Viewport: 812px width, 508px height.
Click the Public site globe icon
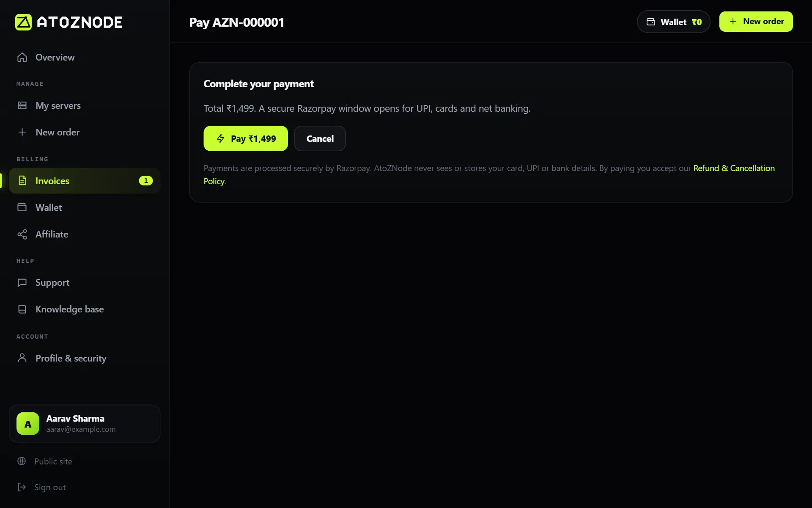(22, 461)
